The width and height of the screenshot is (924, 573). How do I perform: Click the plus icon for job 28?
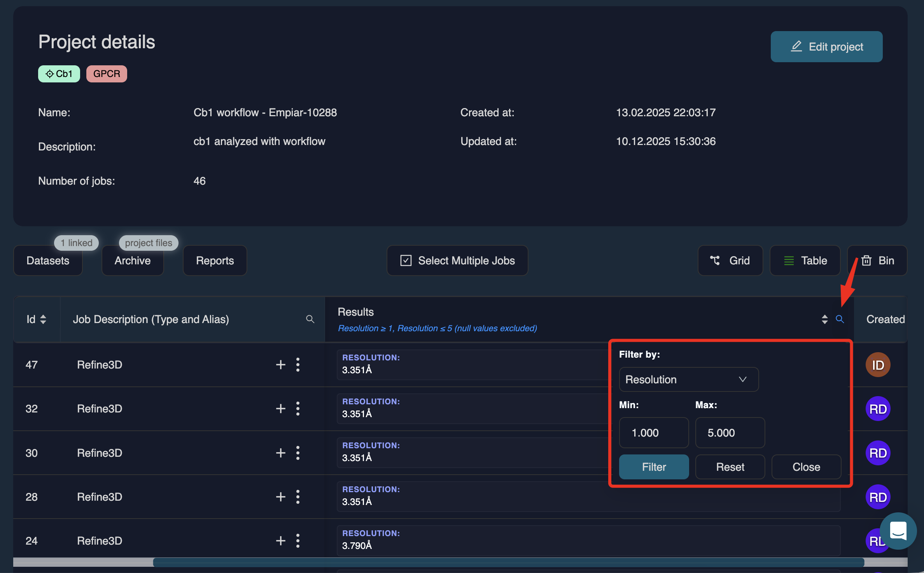pyautogui.click(x=280, y=497)
